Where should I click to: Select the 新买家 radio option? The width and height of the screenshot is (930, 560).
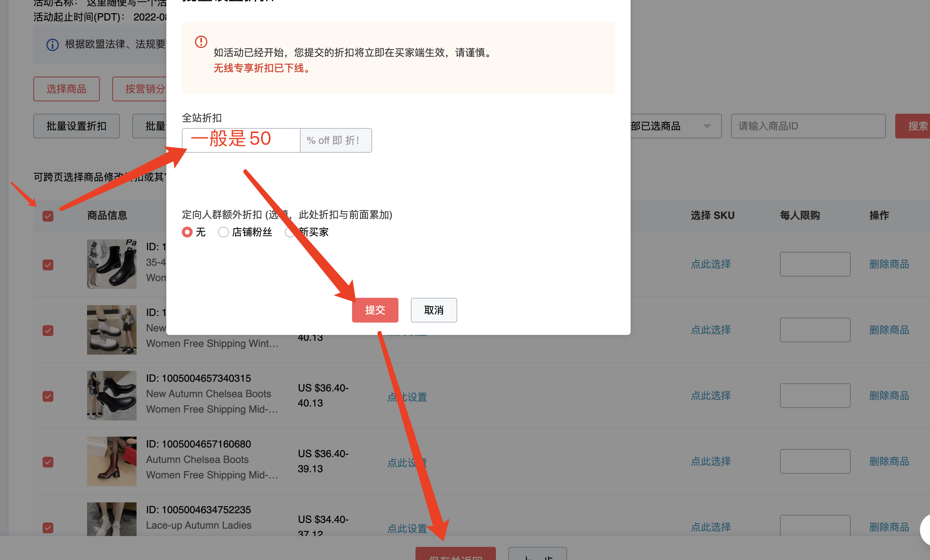coord(289,232)
